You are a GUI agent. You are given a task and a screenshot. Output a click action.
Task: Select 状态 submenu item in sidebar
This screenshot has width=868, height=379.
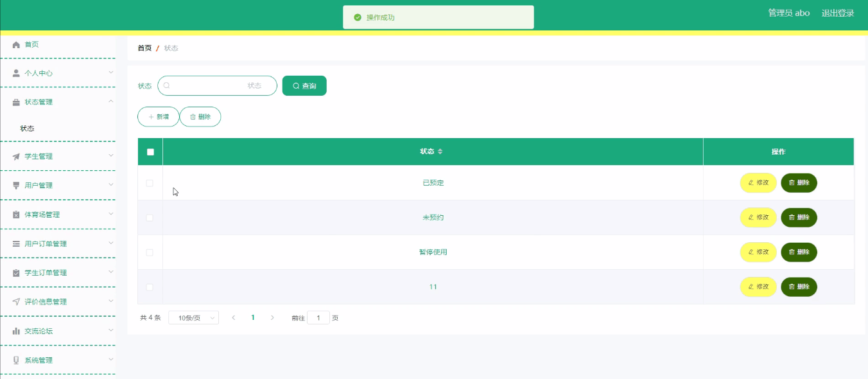click(28, 128)
